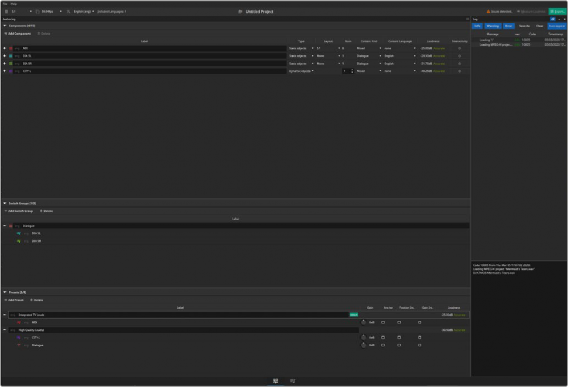
Task: Click the gain knob for the first preset member
Action: (x=363, y=322)
